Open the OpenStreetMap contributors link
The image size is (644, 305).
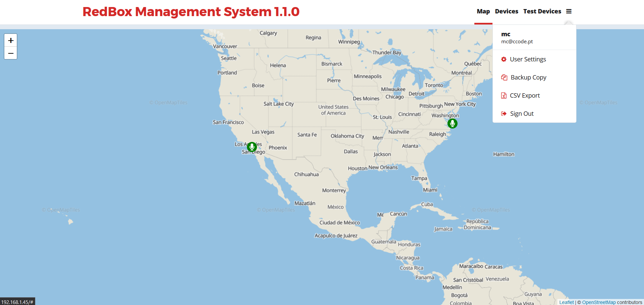click(599, 302)
